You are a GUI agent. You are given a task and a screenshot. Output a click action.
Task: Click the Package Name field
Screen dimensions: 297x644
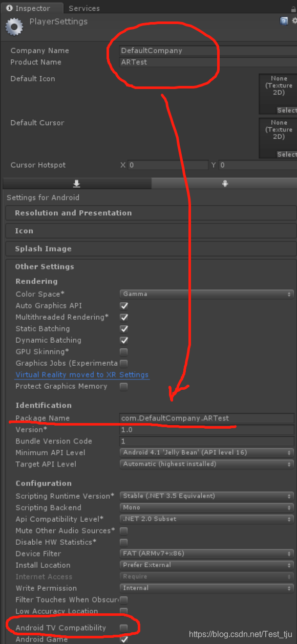(207, 418)
